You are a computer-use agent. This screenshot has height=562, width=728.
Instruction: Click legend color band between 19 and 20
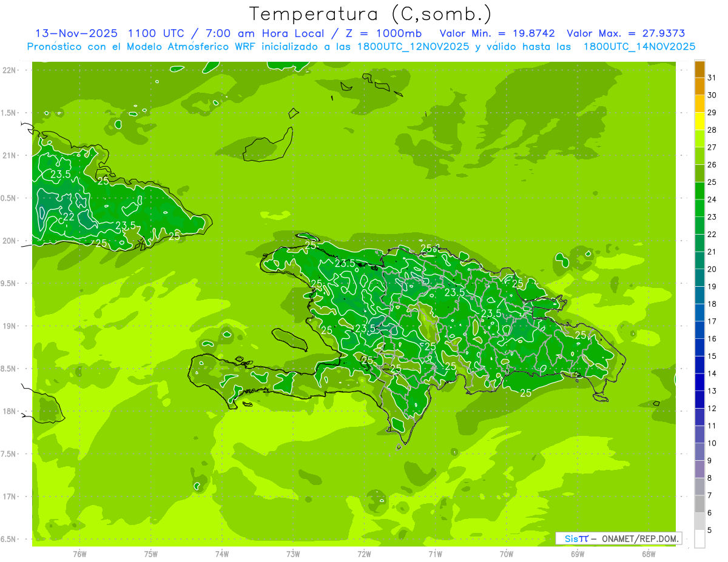[699, 278]
